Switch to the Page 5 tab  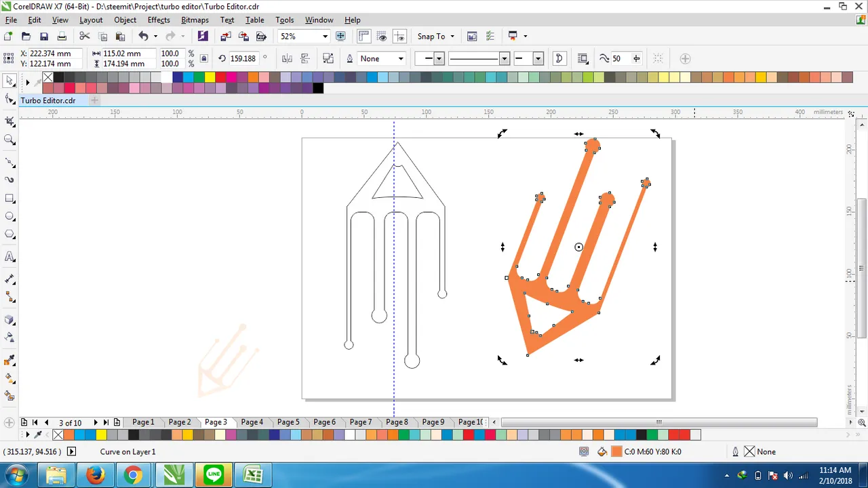coord(288,422)
